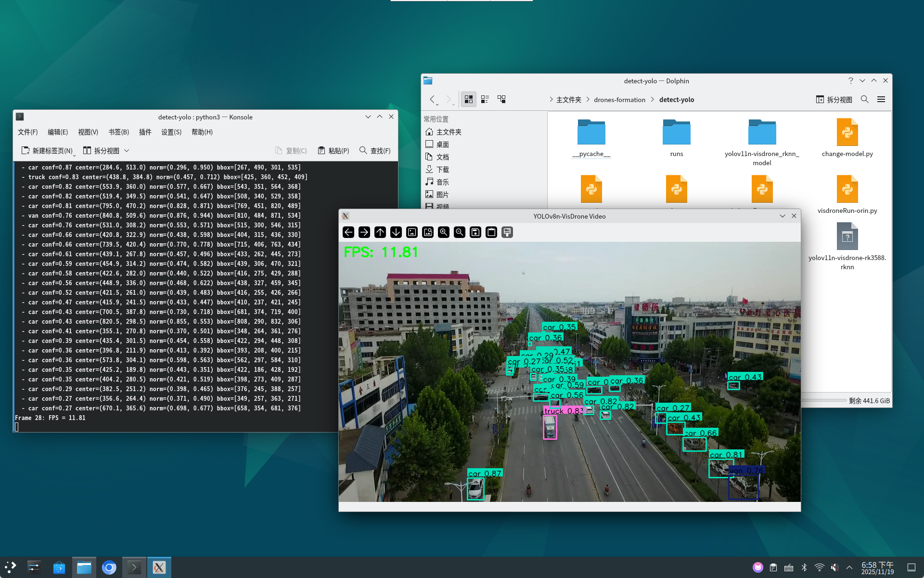Switch Dolphin to compact view mode
Viewport: 924px width, 578px height.
coord(485,99)
